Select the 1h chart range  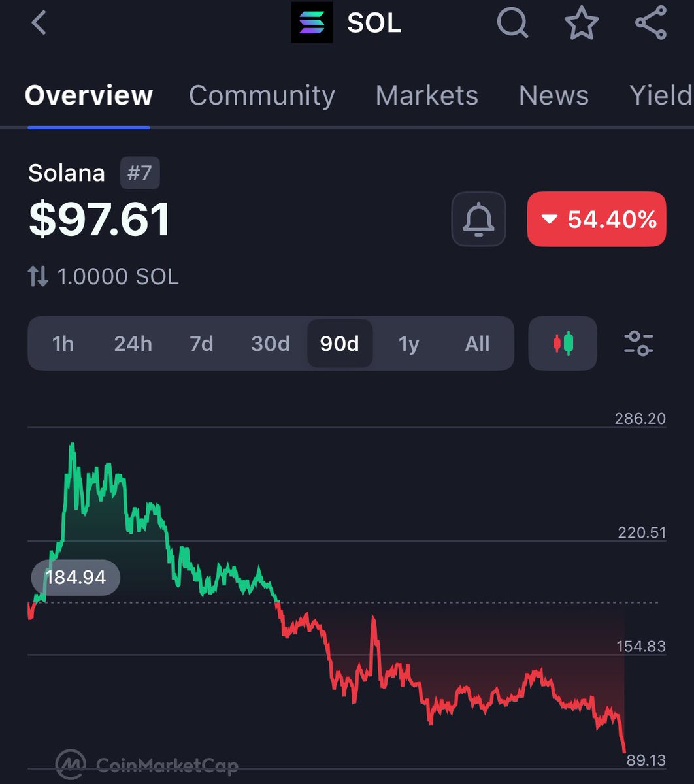(63, 344)
